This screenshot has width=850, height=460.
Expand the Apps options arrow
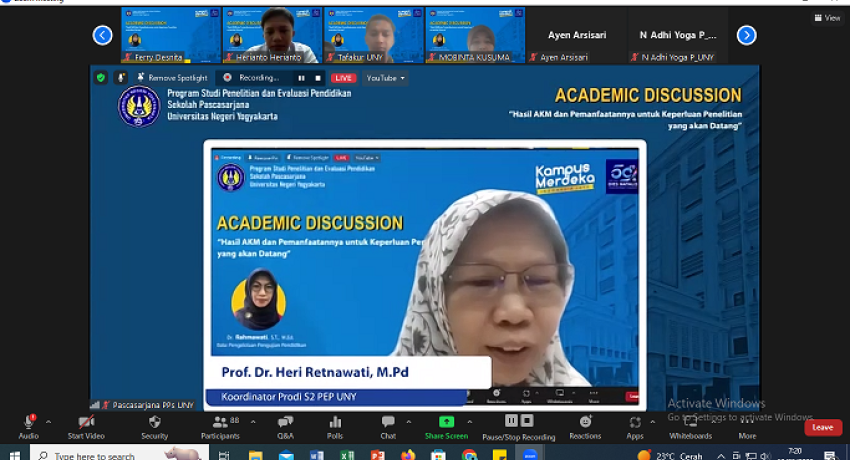coord(653,422)
